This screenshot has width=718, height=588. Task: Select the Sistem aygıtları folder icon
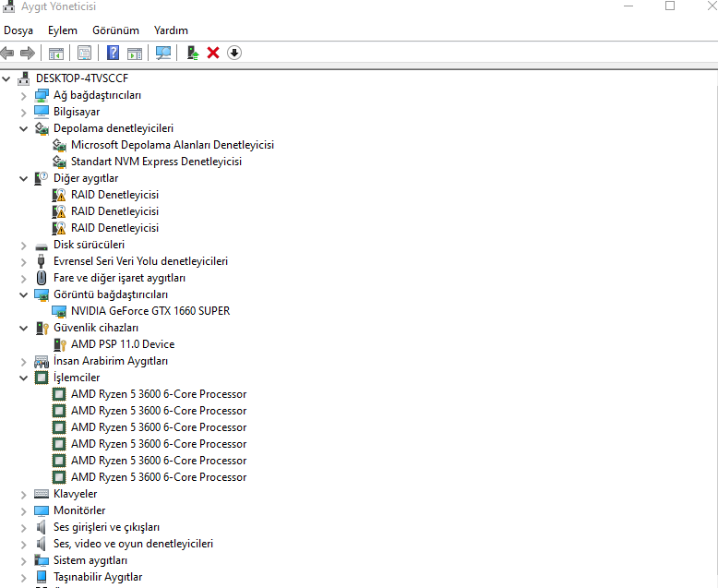coord(42,560)
